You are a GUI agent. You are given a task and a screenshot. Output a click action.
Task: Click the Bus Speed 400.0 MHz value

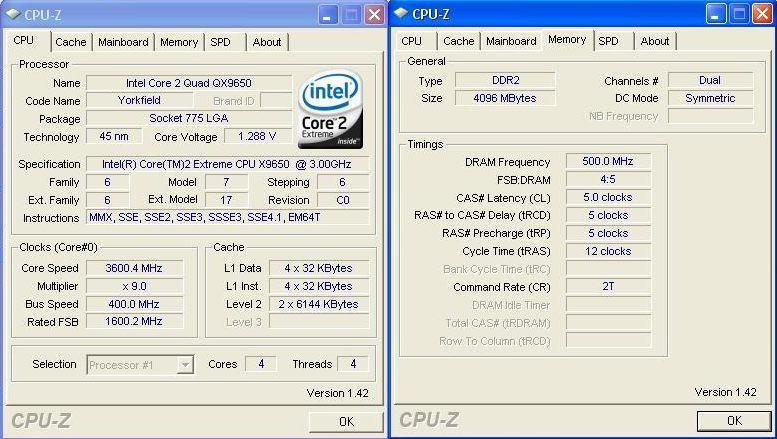click(134, 304)
